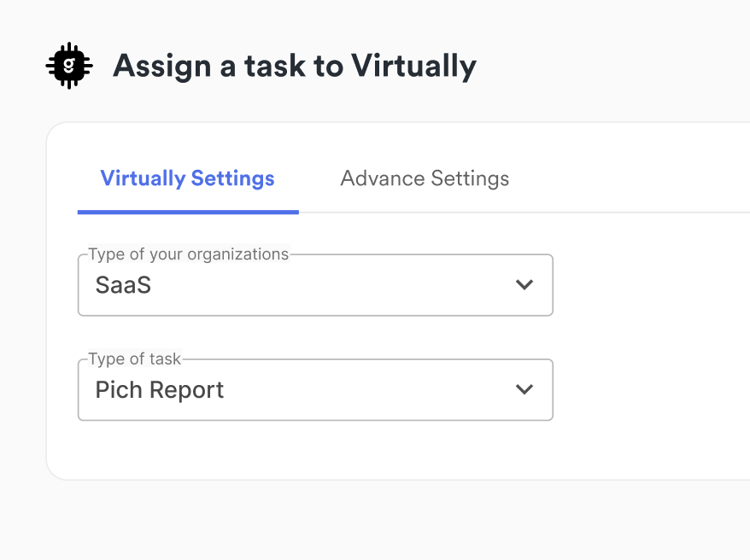This screenshot has width=750, height=560.
Task: Select the Pich Report value text
Action: 160,390
